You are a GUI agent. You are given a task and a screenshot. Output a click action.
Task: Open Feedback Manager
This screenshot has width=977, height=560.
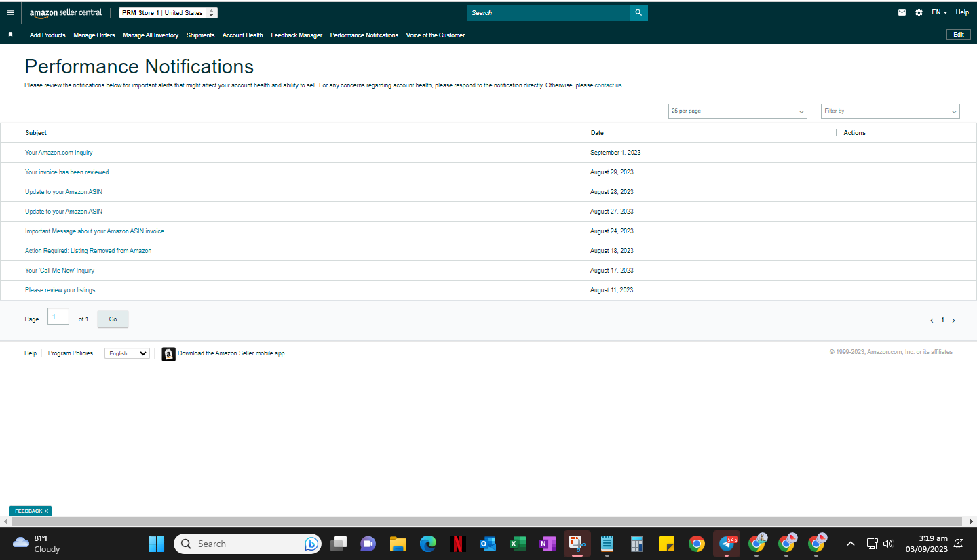coord(296,35)
